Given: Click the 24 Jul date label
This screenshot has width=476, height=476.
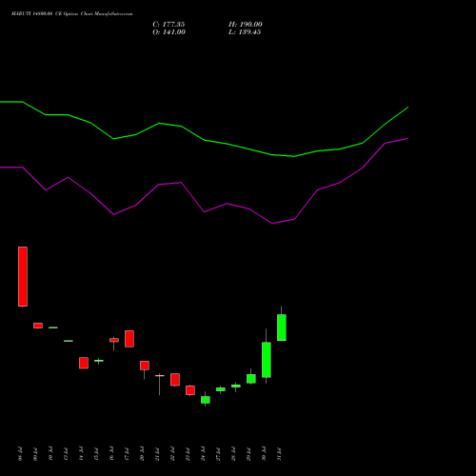Looking at the screenshot, I should [x=203, y=454].
